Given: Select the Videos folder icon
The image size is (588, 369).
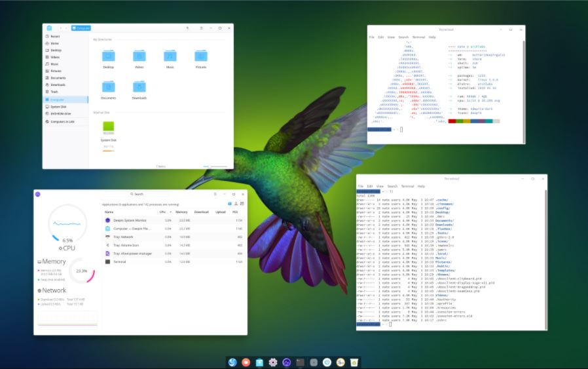Looking at the screenshot, I should [x=139, y=56].
